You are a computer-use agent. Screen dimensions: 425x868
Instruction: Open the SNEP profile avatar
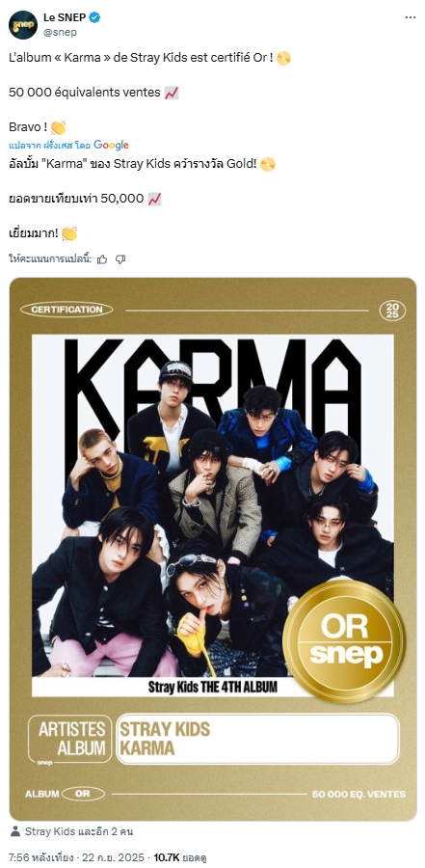pos(23,25)
